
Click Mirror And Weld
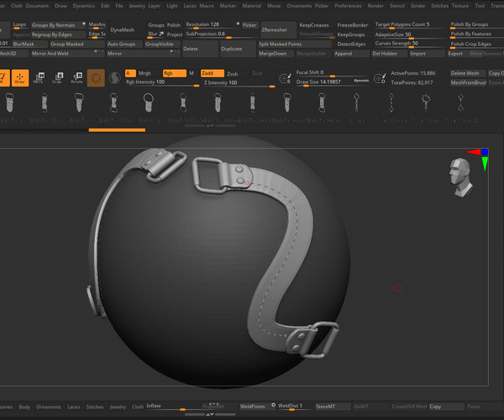coord(67,54)
